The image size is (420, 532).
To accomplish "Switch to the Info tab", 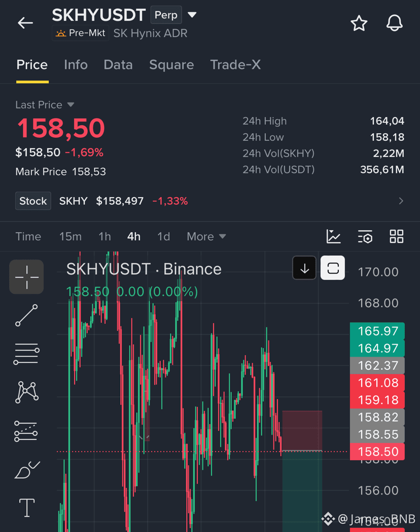I will (76, 64).
